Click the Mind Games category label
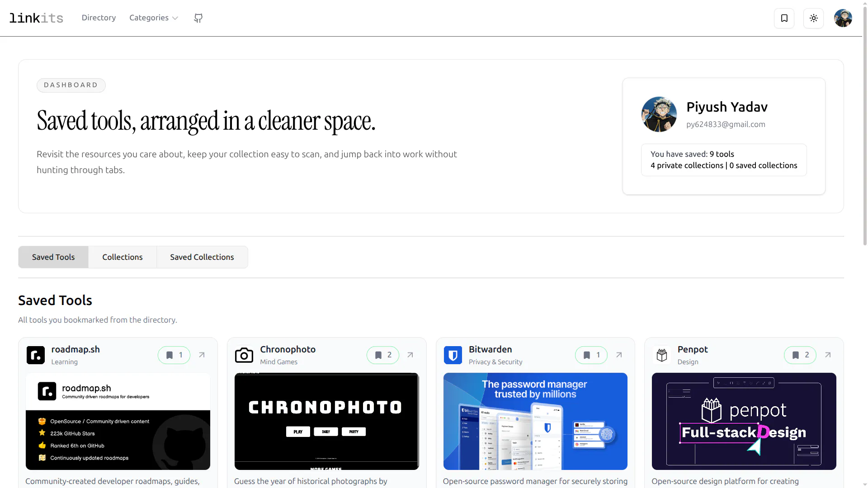The image size is (868, 488). coord(279,362)
